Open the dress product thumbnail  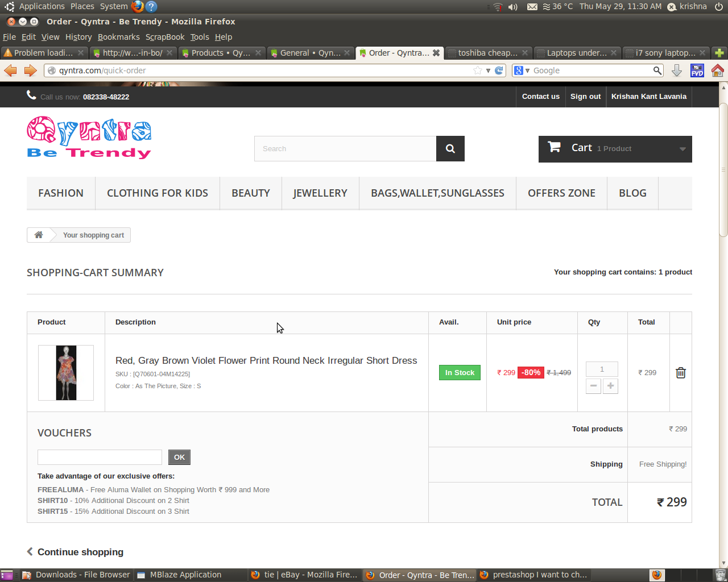tap(66, 373)
